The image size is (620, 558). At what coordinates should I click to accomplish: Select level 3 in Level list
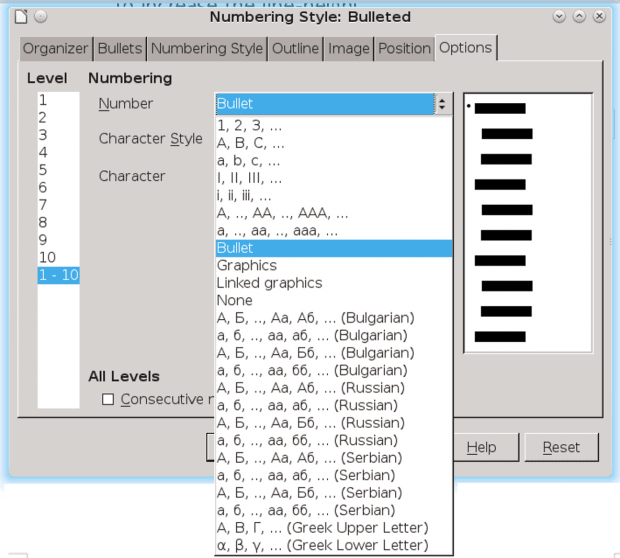(x=59, y=135)
